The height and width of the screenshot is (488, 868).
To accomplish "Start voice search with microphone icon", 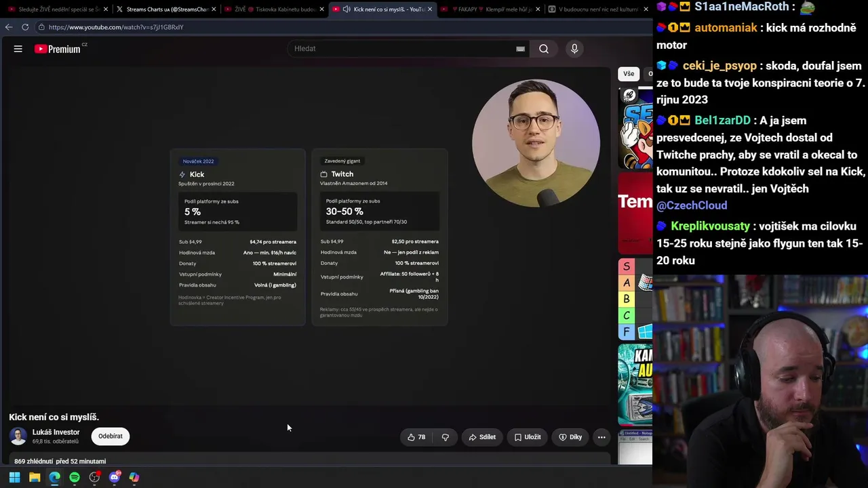I will (x=574, y=49).
